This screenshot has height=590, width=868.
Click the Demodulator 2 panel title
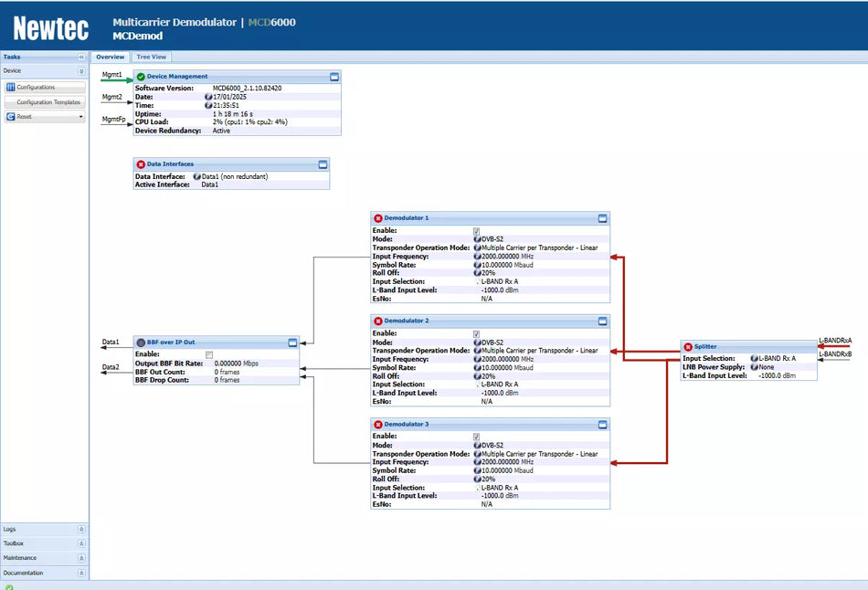407,321
